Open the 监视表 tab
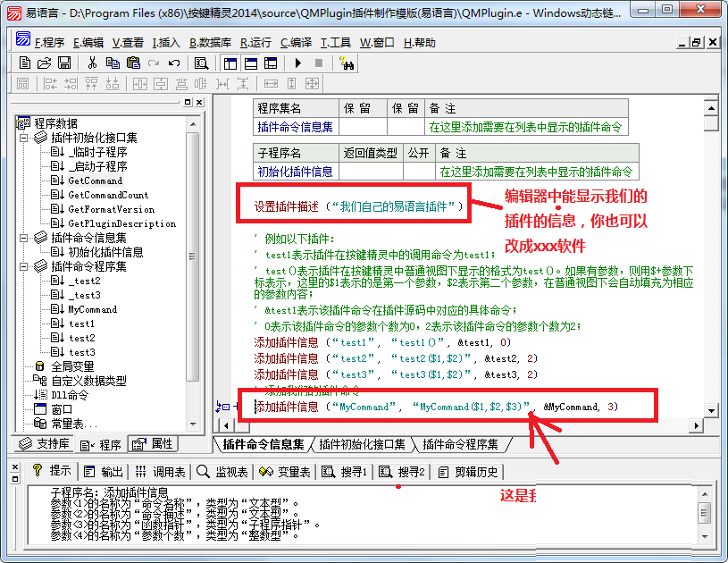Viewport: 728px width, 563px height. click(x=222, y=472)
